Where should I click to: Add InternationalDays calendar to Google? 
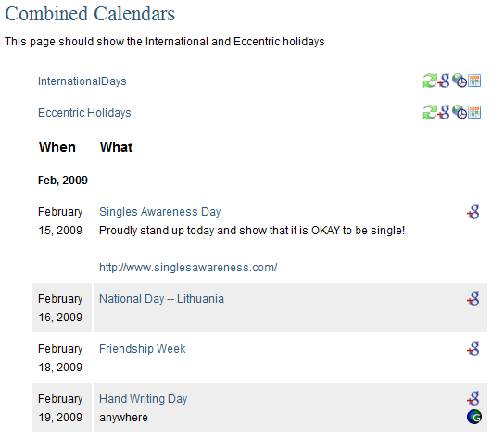click(x=444, y=81)
